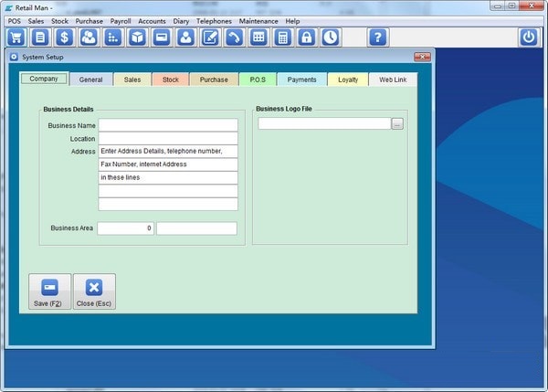Click the power button icon
Image resolution: width=548 pixels, height=392 pixels.
click(529, 37)
